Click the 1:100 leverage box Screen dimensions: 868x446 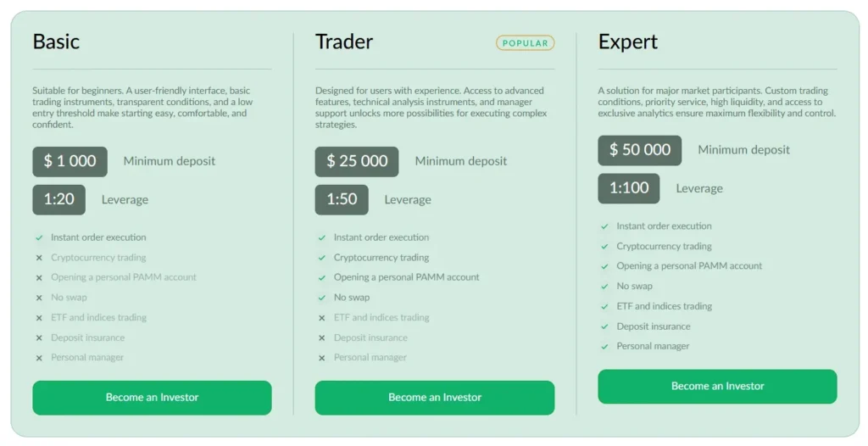[x=629, y=188]
